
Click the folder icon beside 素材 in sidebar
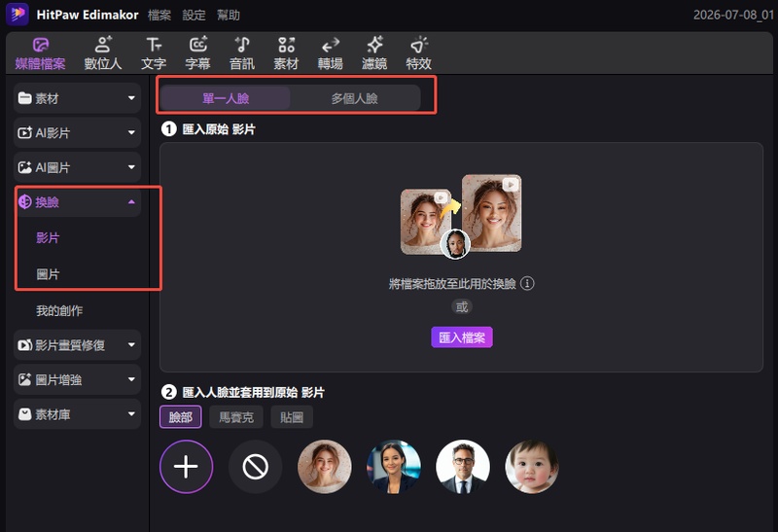pyautogui.click(x=25, y=98)
